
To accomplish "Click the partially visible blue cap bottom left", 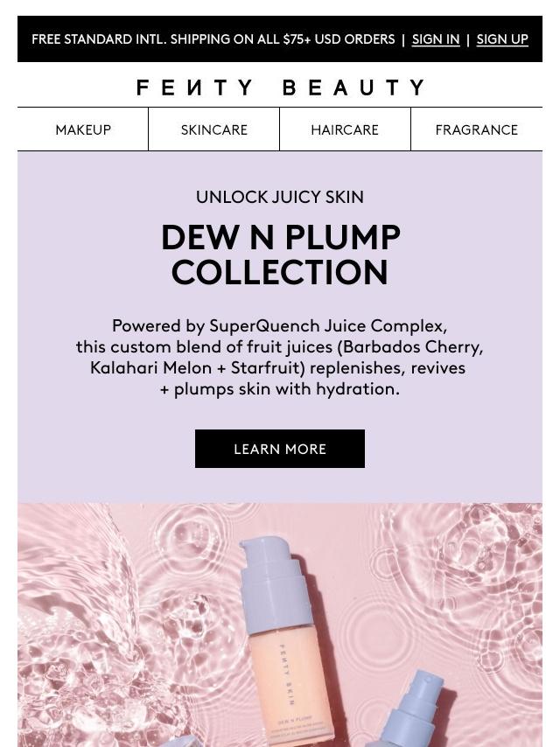I will tap(178, 741).
